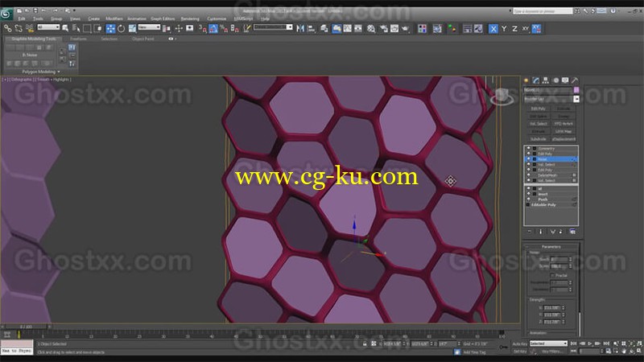The image size is (644, 362).
Task: Activate Select and Scale tool
Action: (x=132, y=28)
